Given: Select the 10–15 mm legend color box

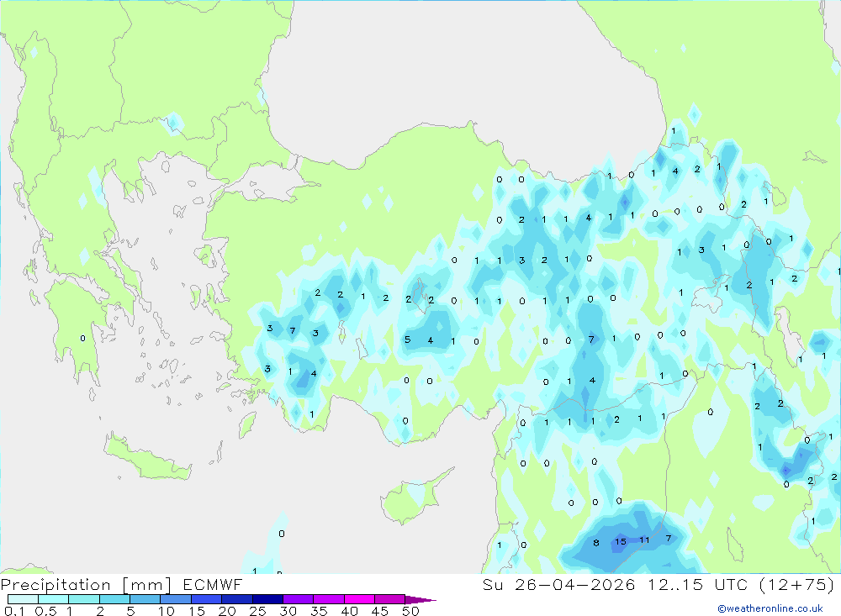Looking at the screenshot, I should coord(176,599).
